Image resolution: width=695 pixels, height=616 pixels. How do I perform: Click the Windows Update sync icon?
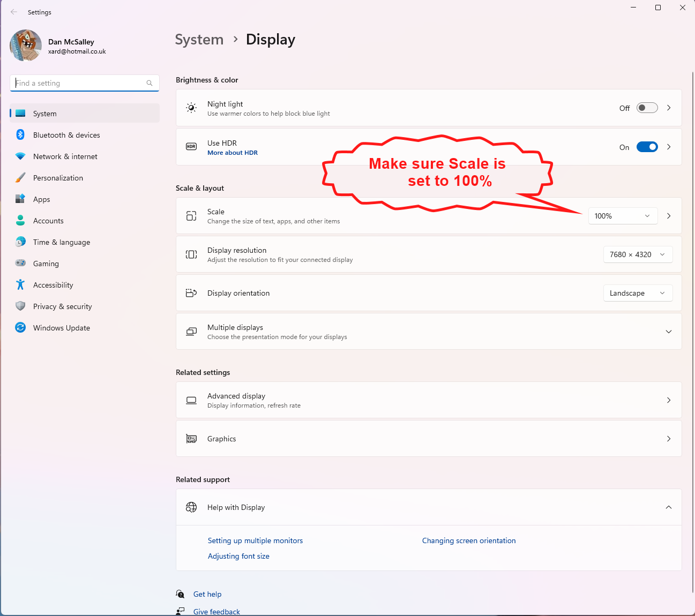20,328
